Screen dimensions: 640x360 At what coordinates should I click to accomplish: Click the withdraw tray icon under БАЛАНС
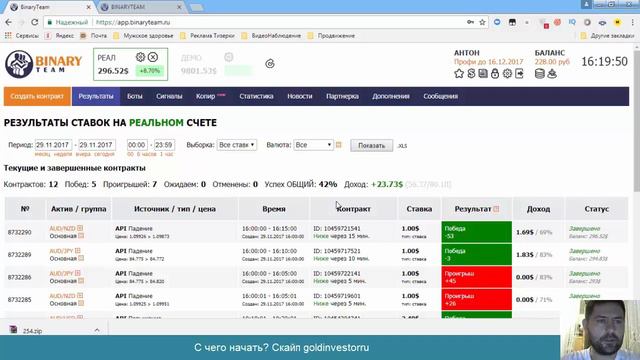(x=552, y=73)
